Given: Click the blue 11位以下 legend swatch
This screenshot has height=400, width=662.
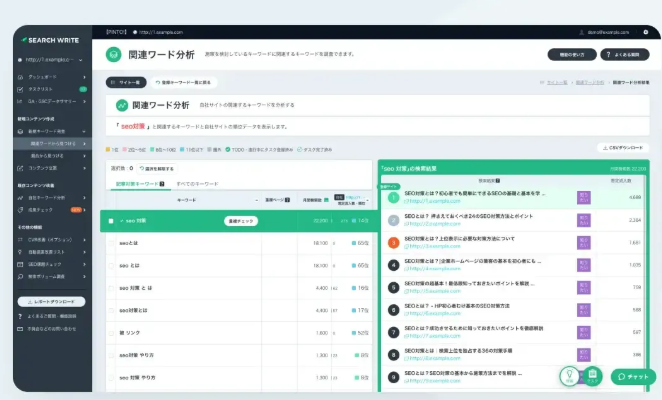Looking at the screenshot, I should pos(182,150).
